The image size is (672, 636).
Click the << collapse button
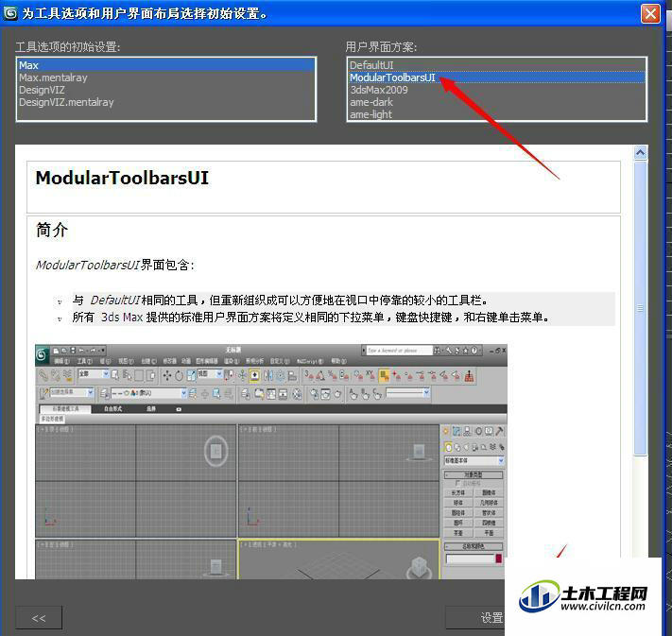[39, 618]
